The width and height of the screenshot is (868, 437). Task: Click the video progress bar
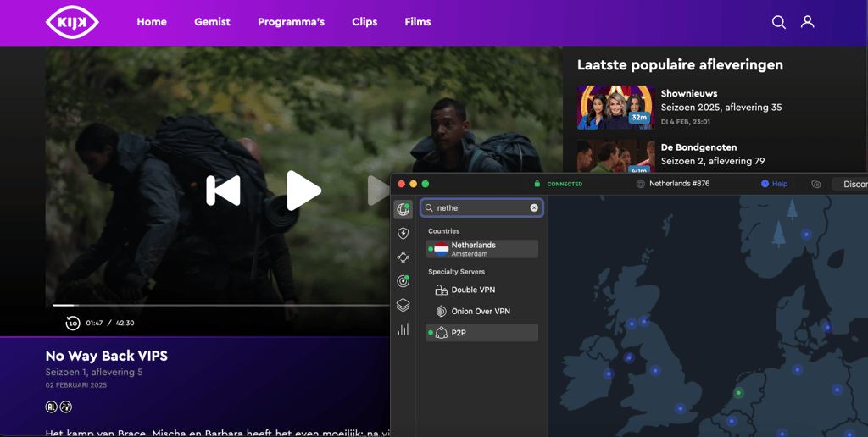tap(221, 306)
